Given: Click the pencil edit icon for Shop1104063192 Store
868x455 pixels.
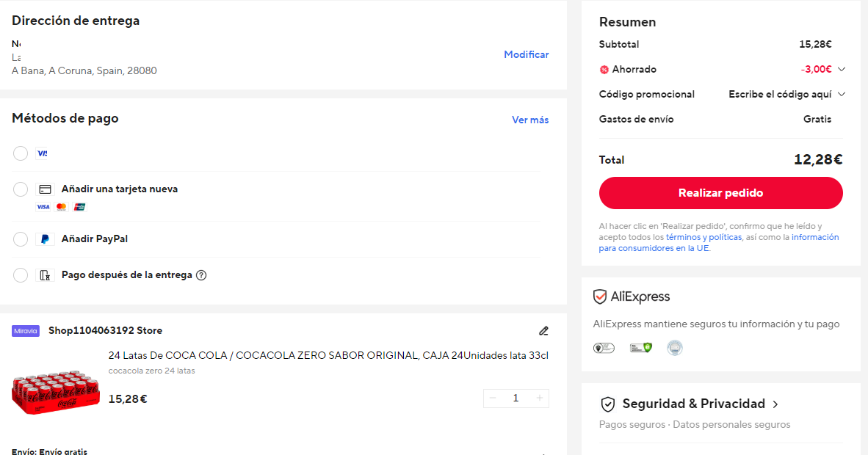Looking at the screenshot, I should [543, 331].
